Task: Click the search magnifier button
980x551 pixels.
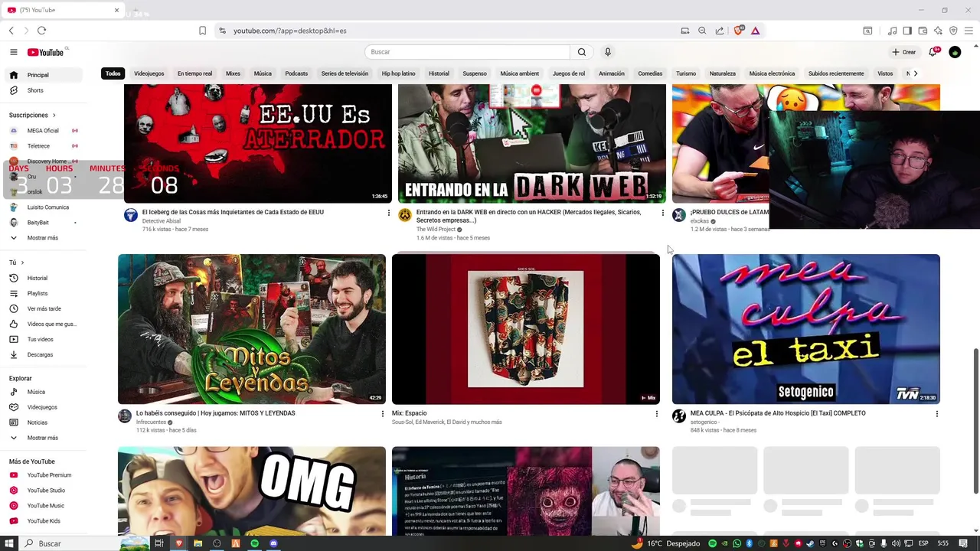Action: click(x=582, y=52)
